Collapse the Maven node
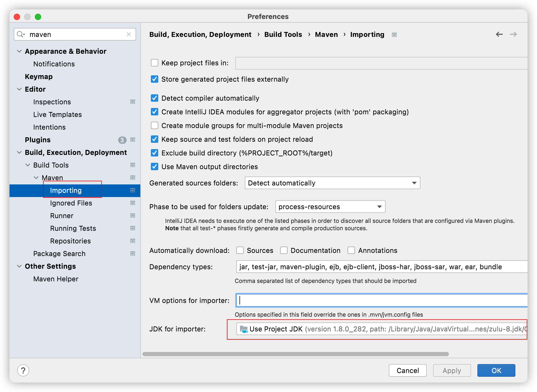Screen dimensions: 537x392 [36, 178]
